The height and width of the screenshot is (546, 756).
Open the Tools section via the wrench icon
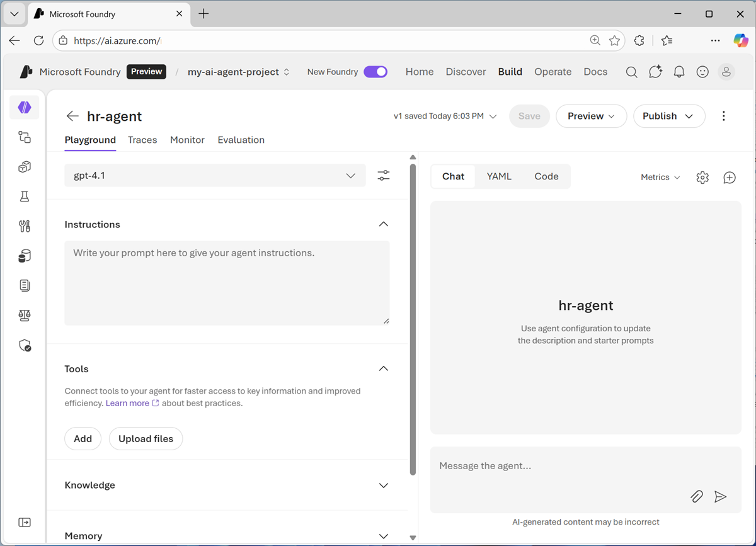(x=25, y=226)
